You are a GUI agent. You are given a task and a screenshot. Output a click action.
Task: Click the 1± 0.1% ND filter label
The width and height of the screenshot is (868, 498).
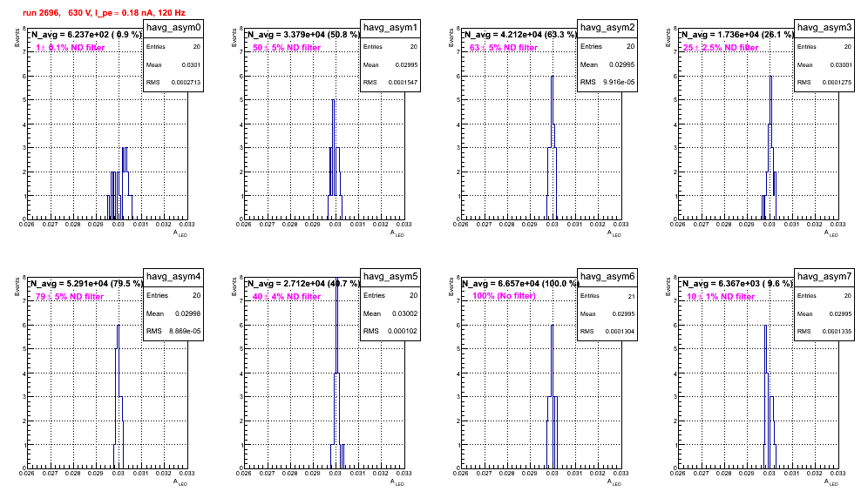71,48
